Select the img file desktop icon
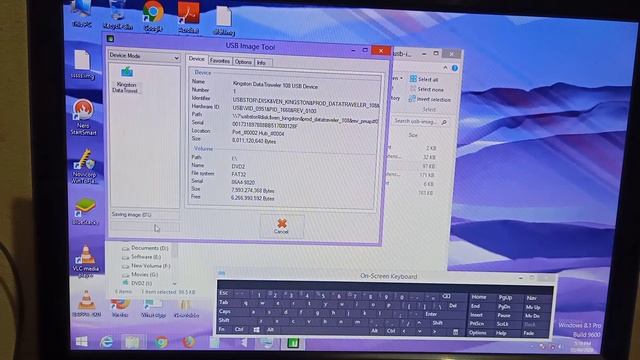The width and height of the screenshot is (640, 360). click(x=82, y=64)
